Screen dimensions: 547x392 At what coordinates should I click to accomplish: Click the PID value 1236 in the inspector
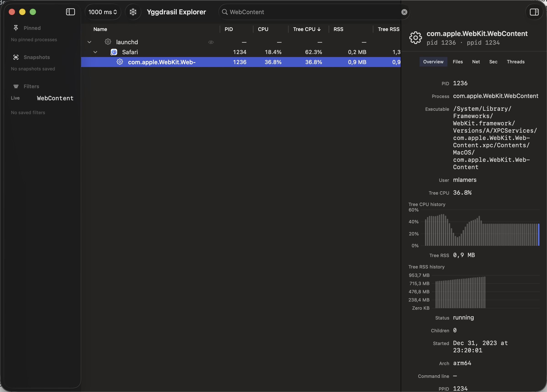point(460,83)
